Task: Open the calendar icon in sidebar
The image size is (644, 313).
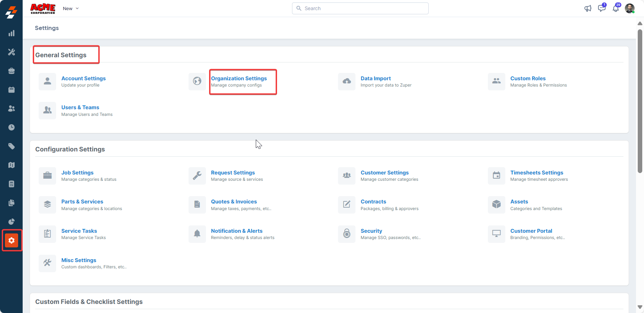Action: (x=11, y=90)
